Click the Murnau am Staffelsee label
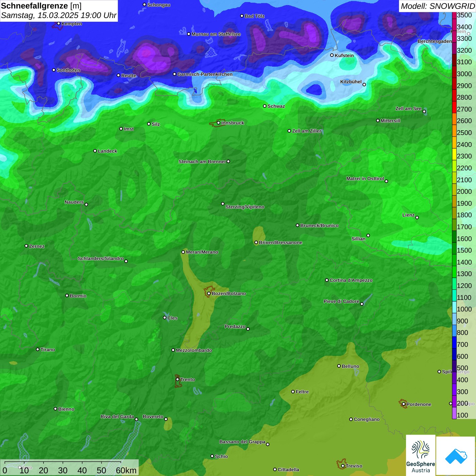Screen dimensions: 476x476 (216, 34)
